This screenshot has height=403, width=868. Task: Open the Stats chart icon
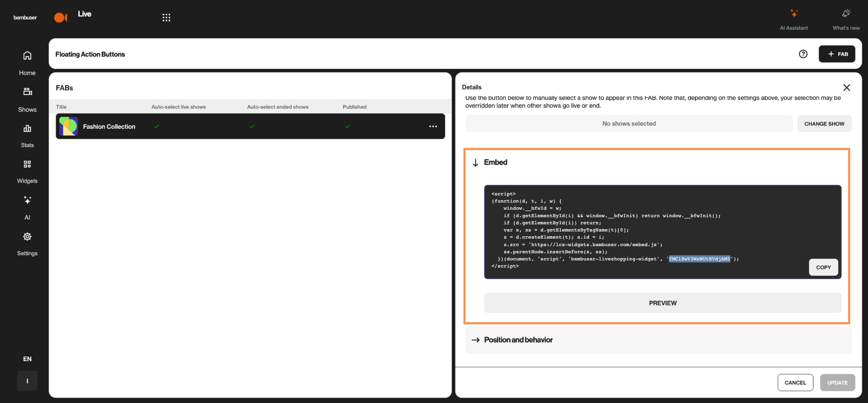click(27, 128)
